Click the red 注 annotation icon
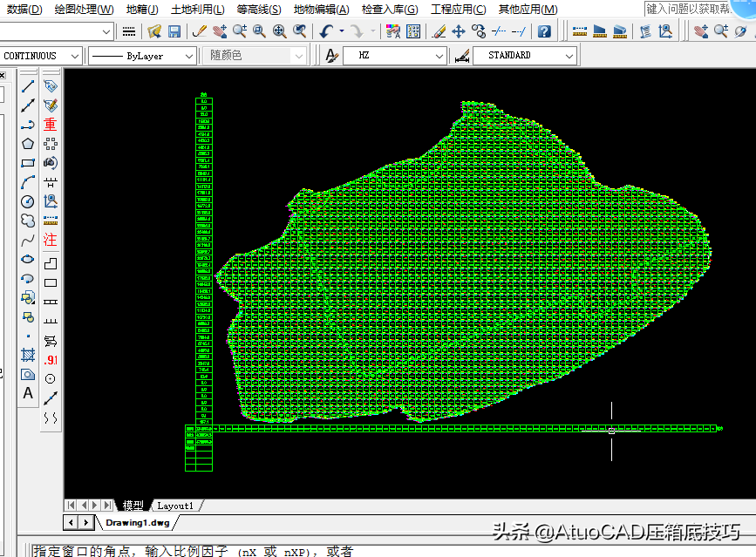This screenshot has width=756, height=557. pyautogui.click(x=51, y=240)
